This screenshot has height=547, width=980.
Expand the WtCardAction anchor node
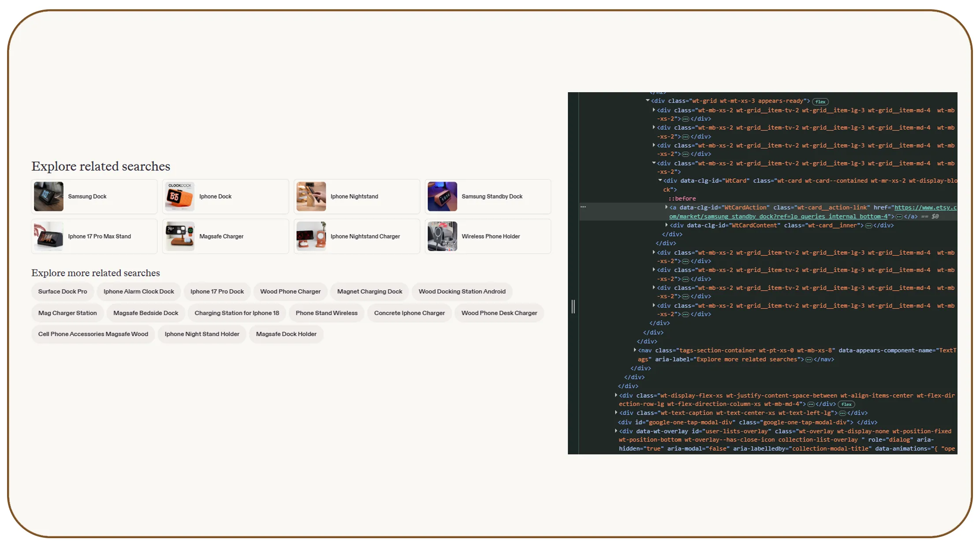point(666,207)
